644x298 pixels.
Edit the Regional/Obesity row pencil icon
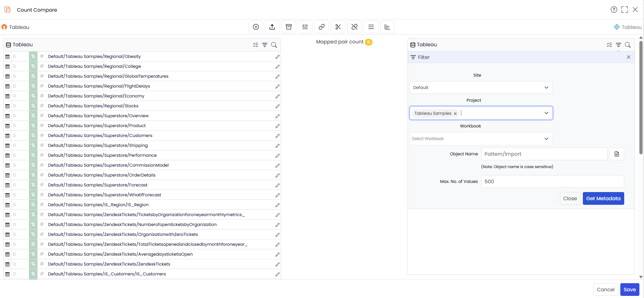pyautogui.click(x=277, y=56)
